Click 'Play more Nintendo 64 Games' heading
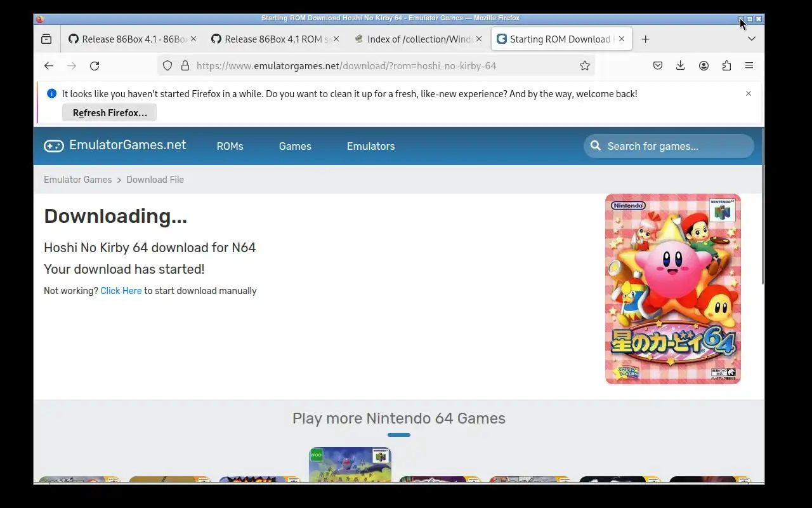812x508 pixels. [399, 418]
